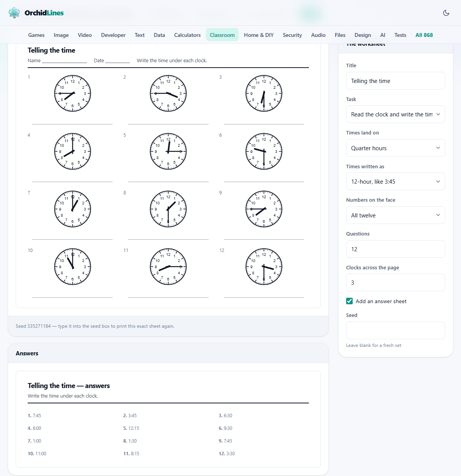The height and width of the screenshot is (476, 461).
Task: Click clock number 9 on the worksheet
Action: point(264,209)
